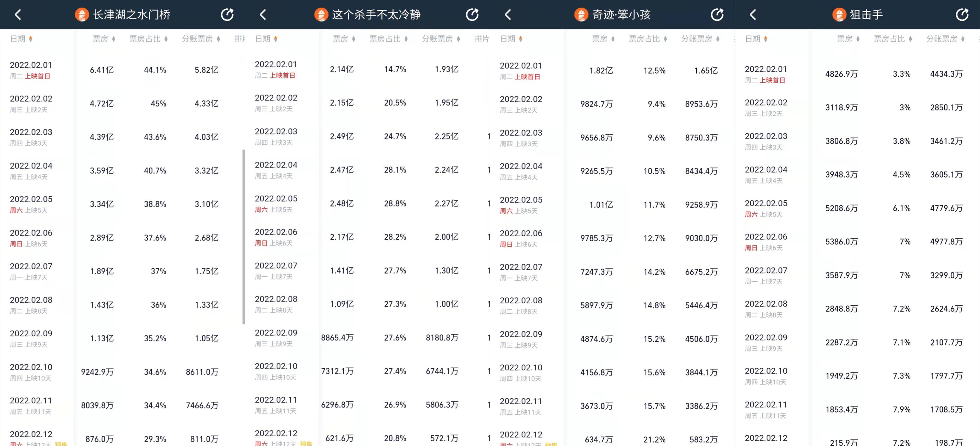Select 2.49亿 in 这个杀手不太冷静
Image resolution: width=980 pixels, height=446 pixels.
(x=342, y=136)
